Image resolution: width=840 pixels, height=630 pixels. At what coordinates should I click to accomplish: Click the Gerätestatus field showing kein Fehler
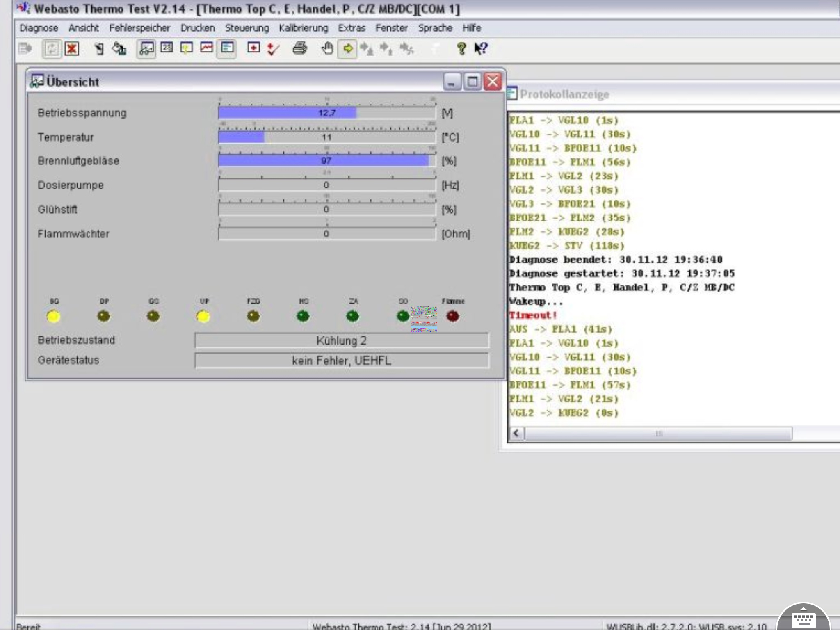[342, 361]
